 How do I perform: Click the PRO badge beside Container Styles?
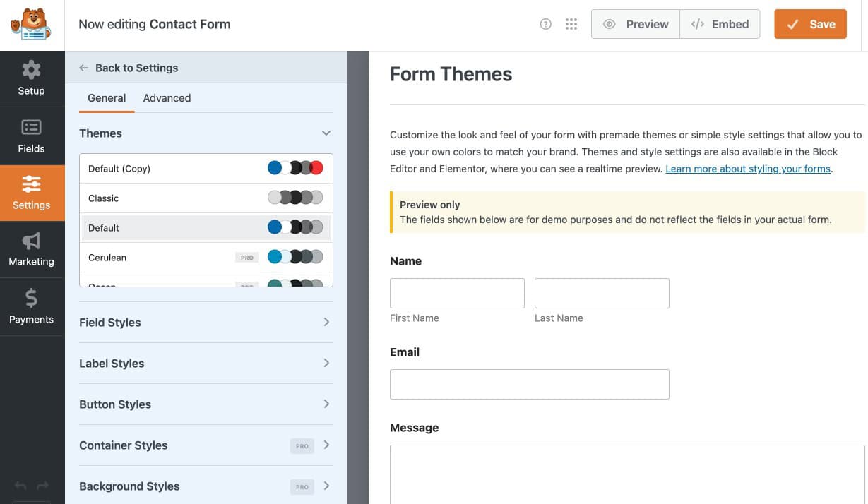302,445
